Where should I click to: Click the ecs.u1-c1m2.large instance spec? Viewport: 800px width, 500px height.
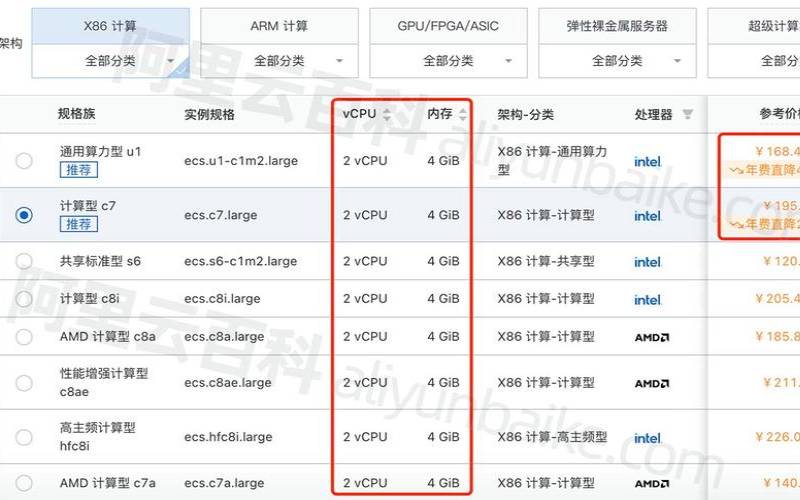pos(241,161)
